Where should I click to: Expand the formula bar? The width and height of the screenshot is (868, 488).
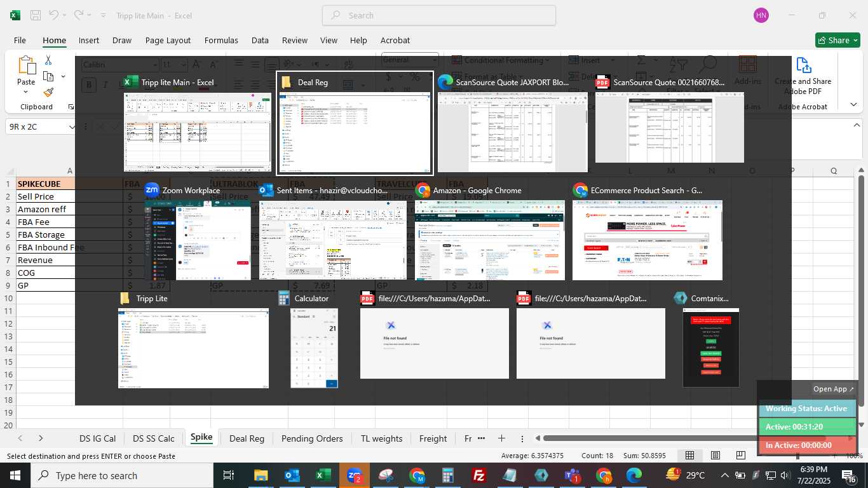click(x=857, y=126)
